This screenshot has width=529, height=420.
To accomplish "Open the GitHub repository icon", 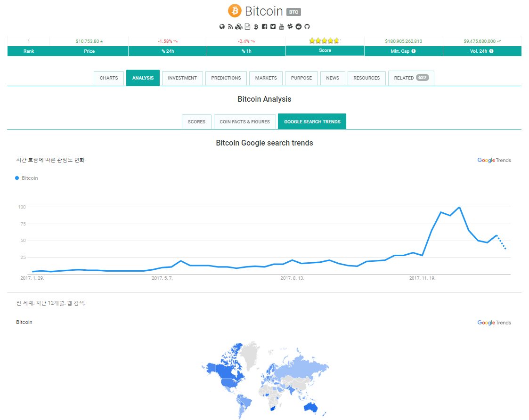I will (x=307, y=27).
